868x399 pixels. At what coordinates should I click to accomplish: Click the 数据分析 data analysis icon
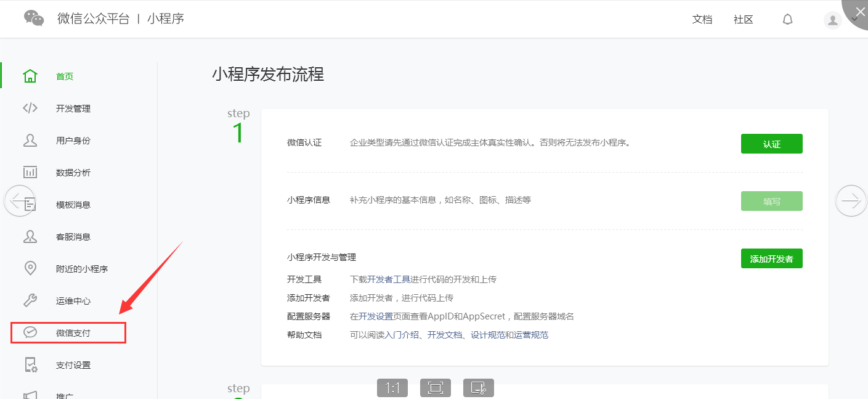click(x=30, y=172)
